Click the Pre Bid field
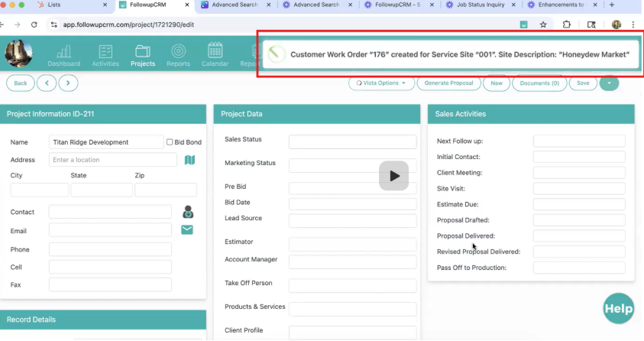644x341 pixels. coord(352,189)
